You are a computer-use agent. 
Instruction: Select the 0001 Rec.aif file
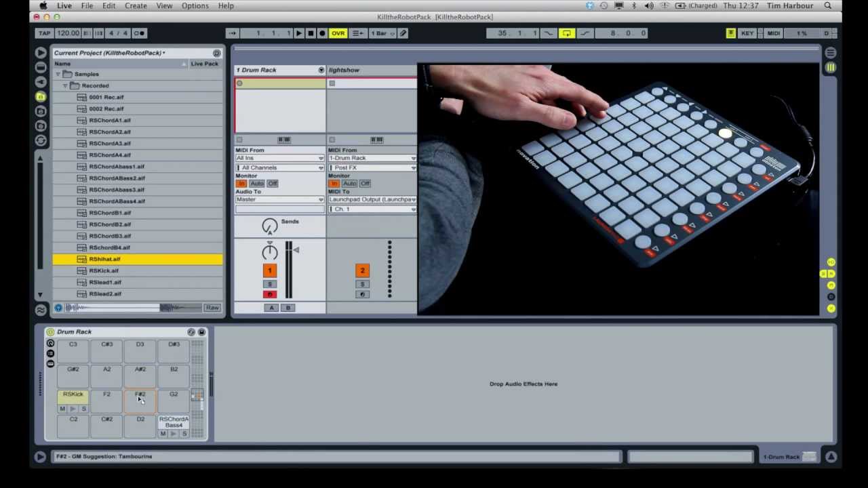[x=138, y=97]
